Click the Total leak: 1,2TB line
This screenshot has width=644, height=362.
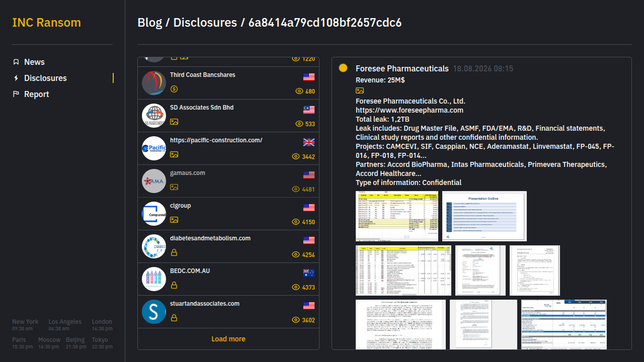click(382, 119)
